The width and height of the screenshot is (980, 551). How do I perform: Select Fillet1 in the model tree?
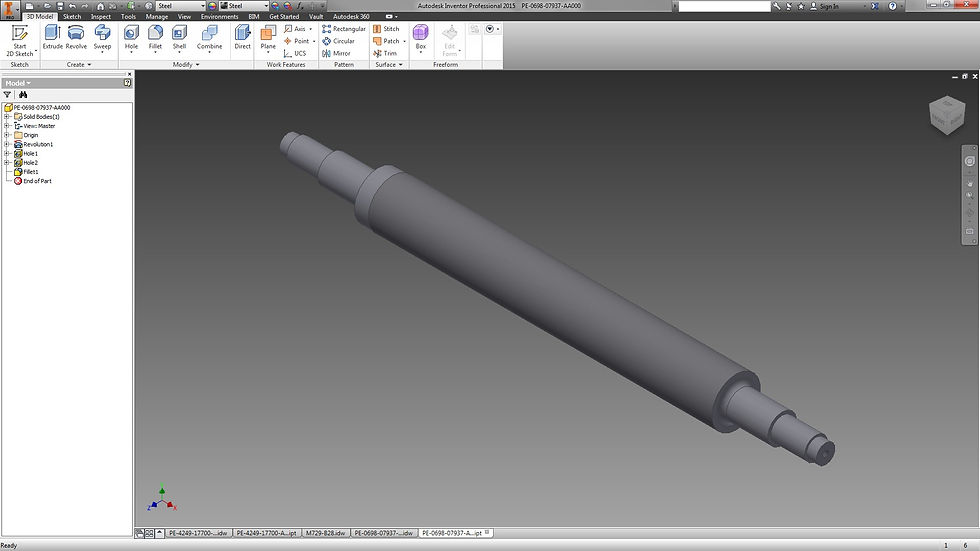click(31, 172)
